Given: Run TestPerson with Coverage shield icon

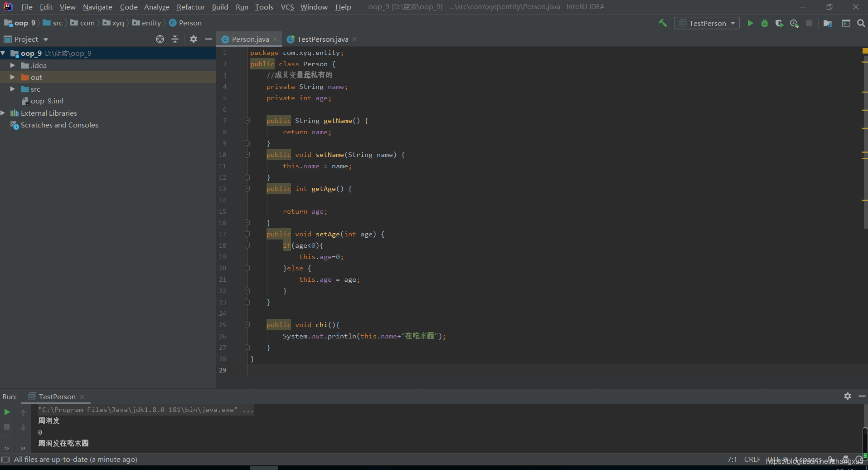Looking at the screenshot, I should tap(779, 23).
